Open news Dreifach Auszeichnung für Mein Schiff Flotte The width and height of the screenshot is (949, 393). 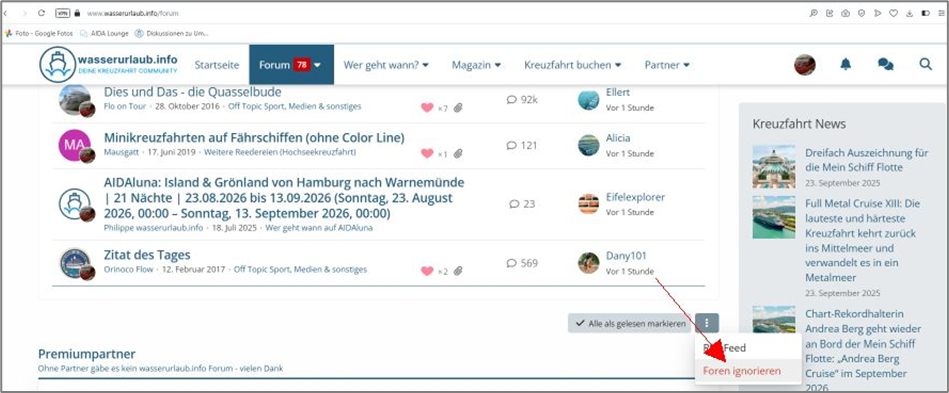pos(867,160)
